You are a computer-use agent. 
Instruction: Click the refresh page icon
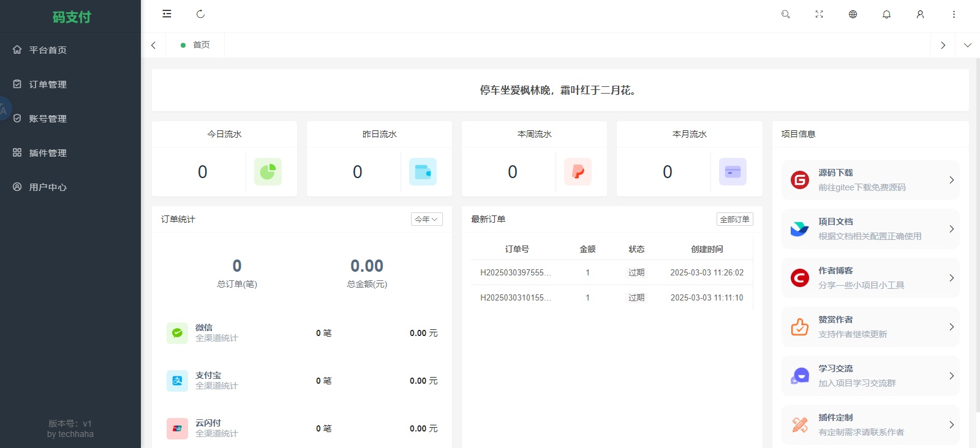(x=200, y=14)
